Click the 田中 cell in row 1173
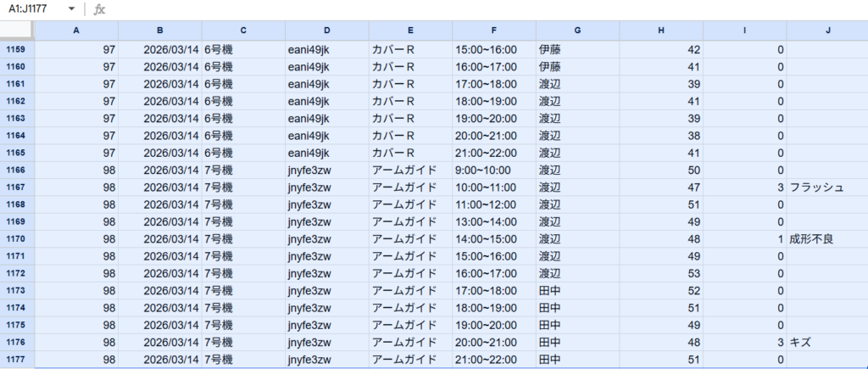Image resolution: width=868 pixels, height=369 pixels. pyautogui.click(x=551, y=291)
